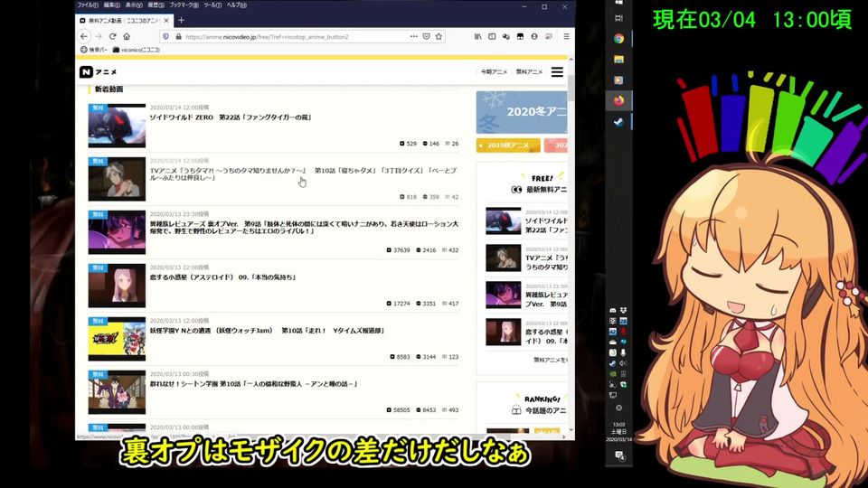
Task: Open the ブックマーク menu
Action: (x=184, y=5)
